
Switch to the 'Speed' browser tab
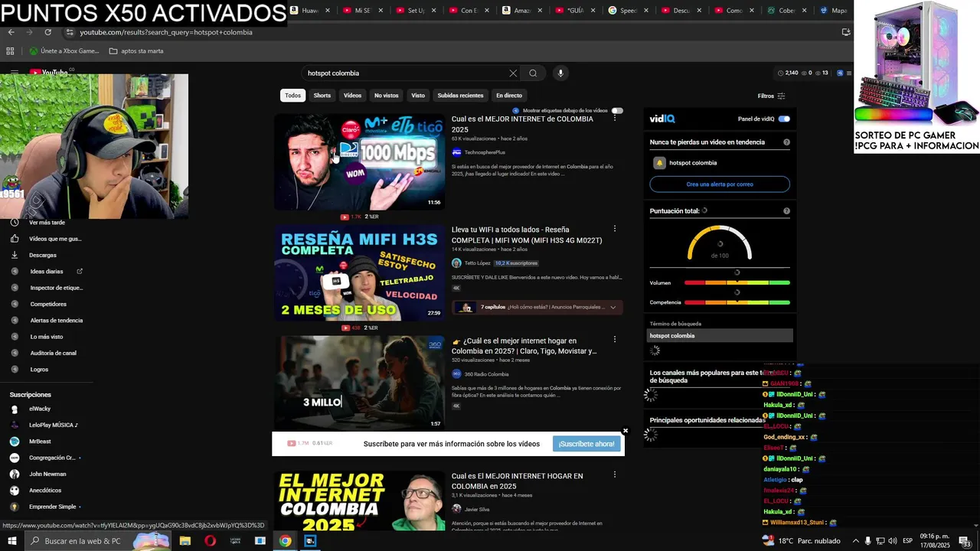[628, 11]
